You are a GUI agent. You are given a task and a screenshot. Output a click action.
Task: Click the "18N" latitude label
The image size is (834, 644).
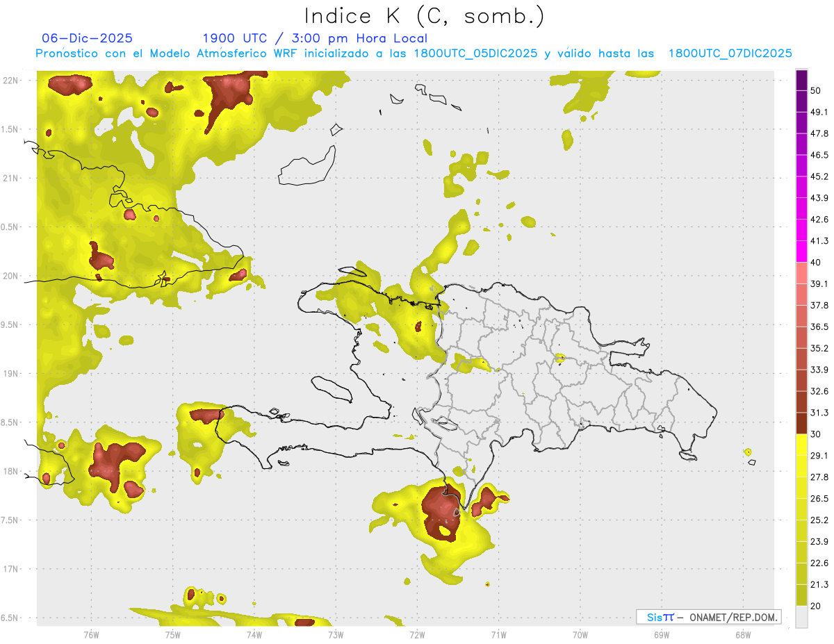(x=10, y=472)
